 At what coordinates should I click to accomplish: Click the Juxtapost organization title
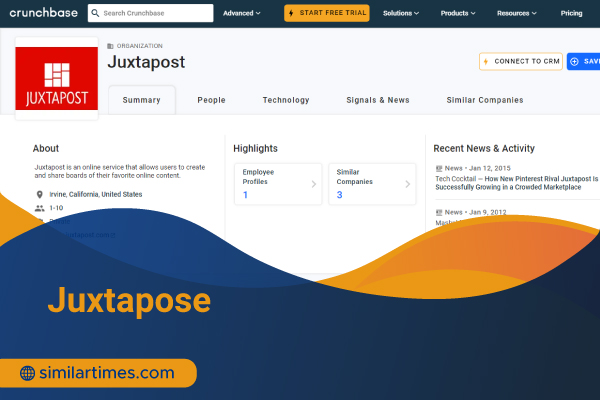coord(146,62)
